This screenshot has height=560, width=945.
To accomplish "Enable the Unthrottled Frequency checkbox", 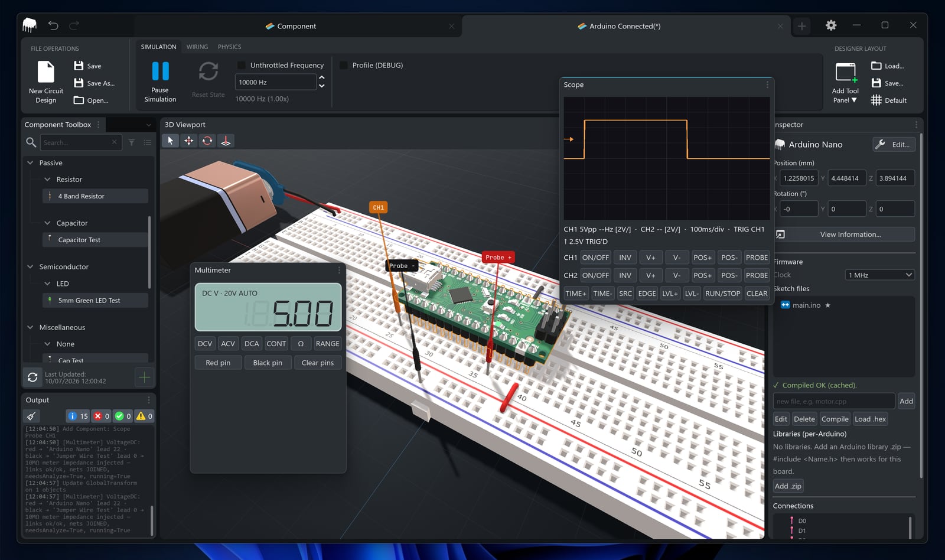I will click(241, 65).
